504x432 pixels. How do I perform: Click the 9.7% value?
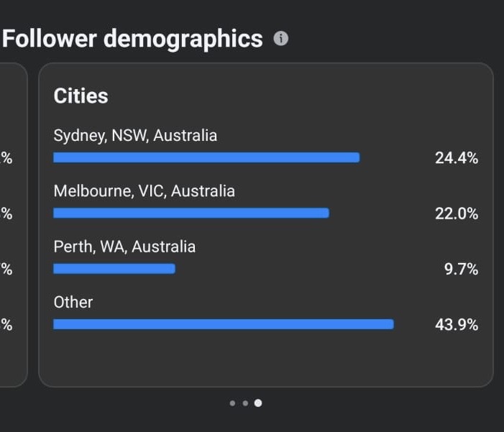[x=461, y=269]
